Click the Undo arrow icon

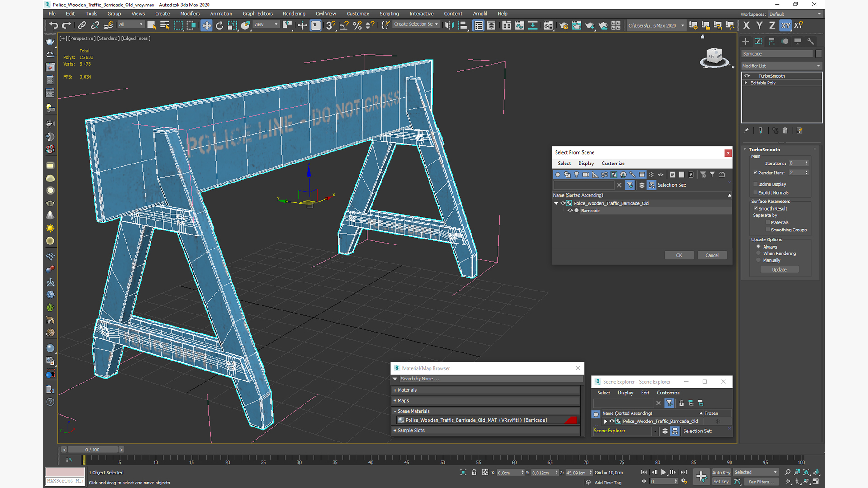coord(53,25)
